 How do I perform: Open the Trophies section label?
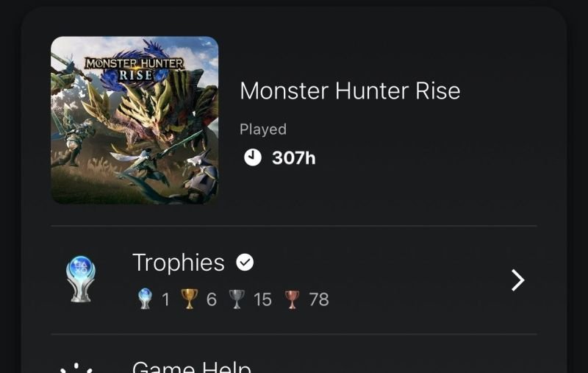(x=178, y=263)
